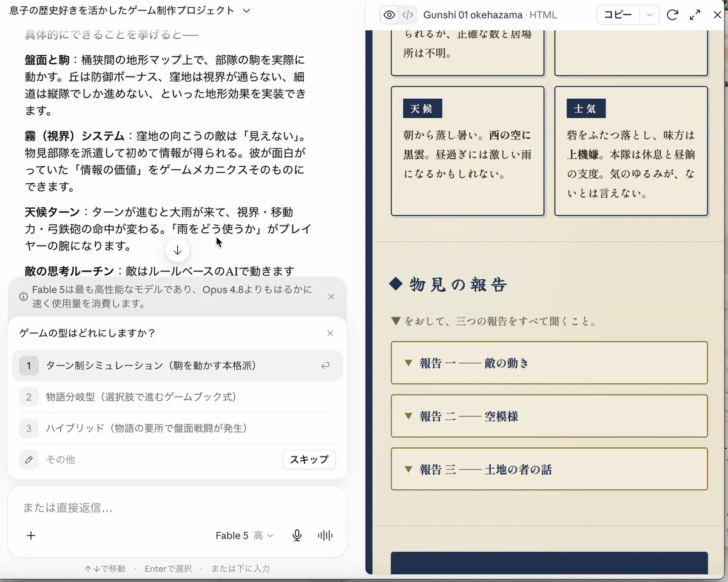Screen dimensions: 728x582
Task: Open the project title dropdown chevron
Action: click(246, 11)
